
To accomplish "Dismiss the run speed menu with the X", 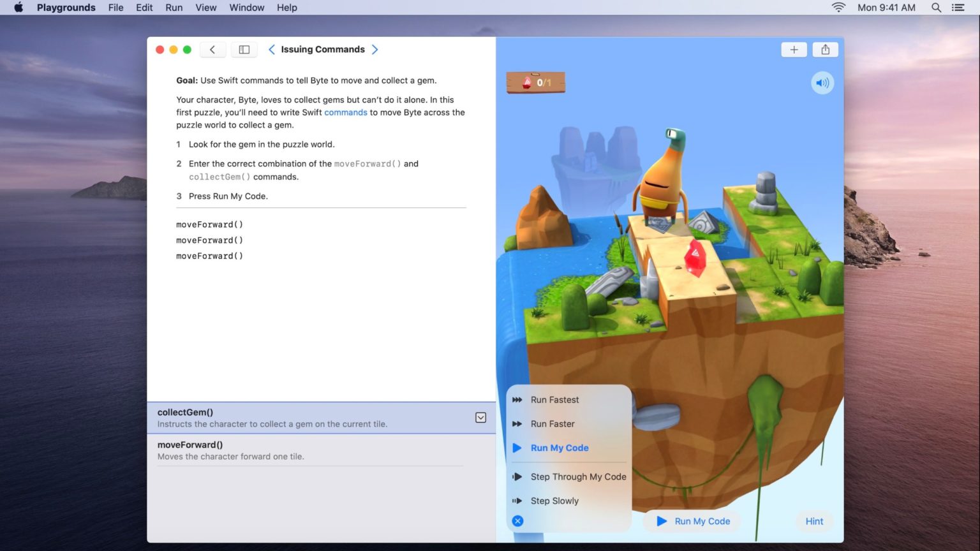I will [517, 521].
